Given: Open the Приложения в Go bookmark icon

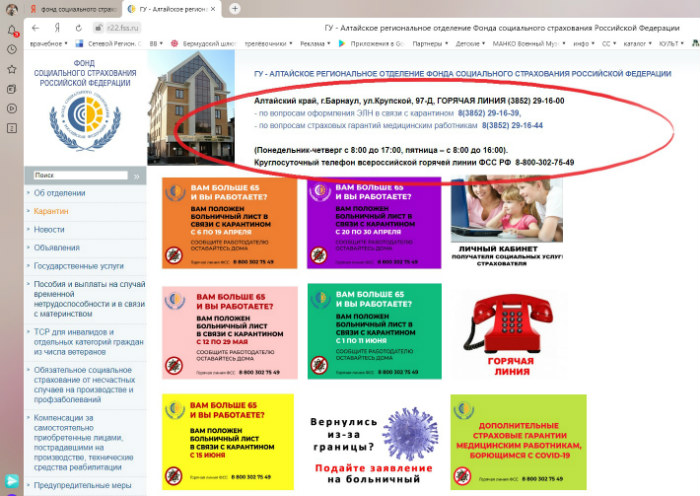Looking at the screenshot, I should [x=342, y=43].
